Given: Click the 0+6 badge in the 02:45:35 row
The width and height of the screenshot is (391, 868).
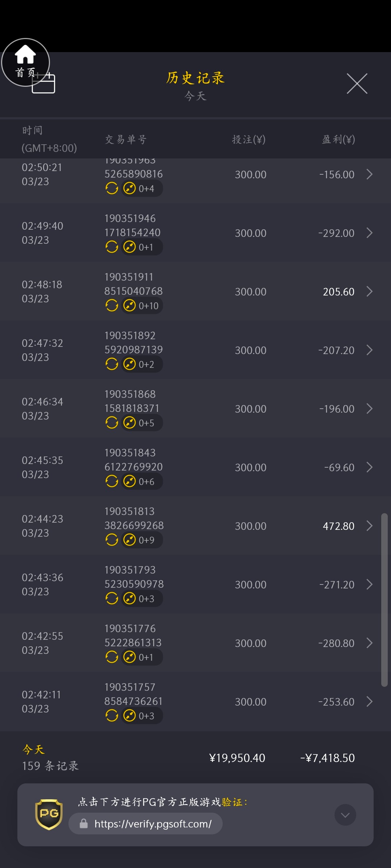Looking at the screenshot, I should (142, 481).
